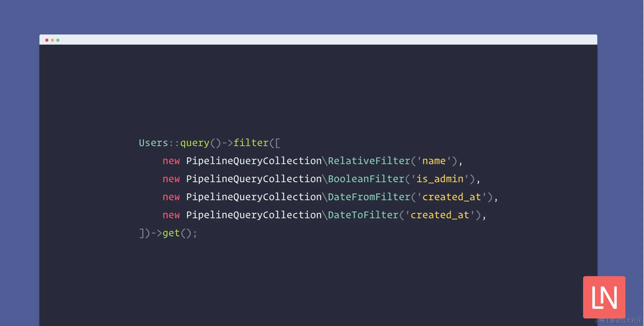This screenshot has height=326, width=644.
Task: Select the BooleanFilter class name
Action: (366, 179)
